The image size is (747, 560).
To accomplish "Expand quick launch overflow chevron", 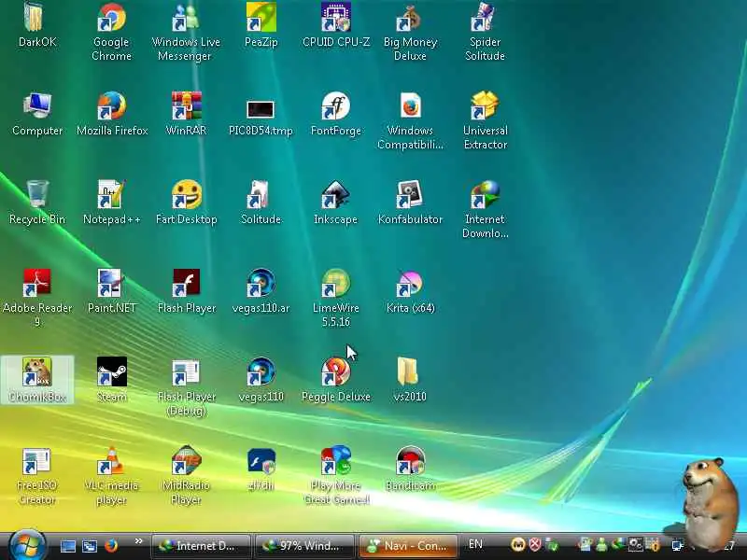I will tap(138, 541).
